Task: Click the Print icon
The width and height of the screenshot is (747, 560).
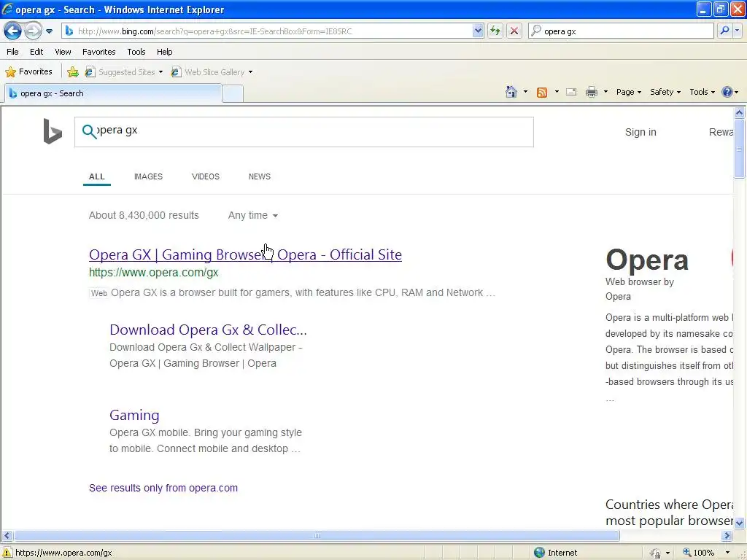Action: [x=591, y=92]
